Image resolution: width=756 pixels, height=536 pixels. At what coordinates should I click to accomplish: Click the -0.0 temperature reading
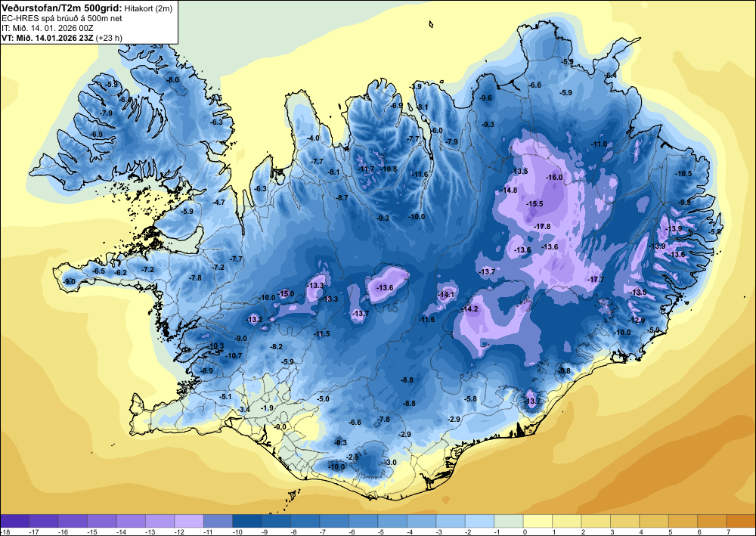click(280, 427)
